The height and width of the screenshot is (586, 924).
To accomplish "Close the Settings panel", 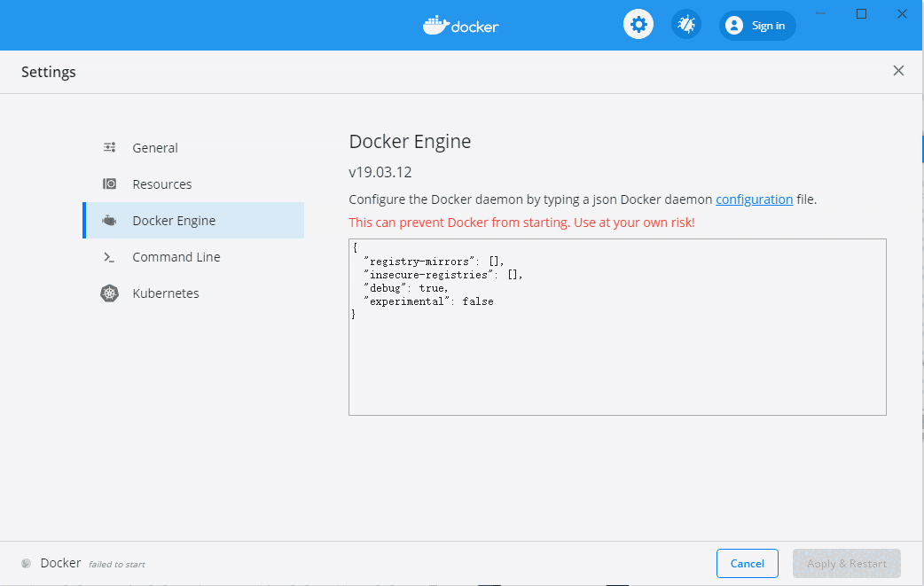I will tap(898, 71).
